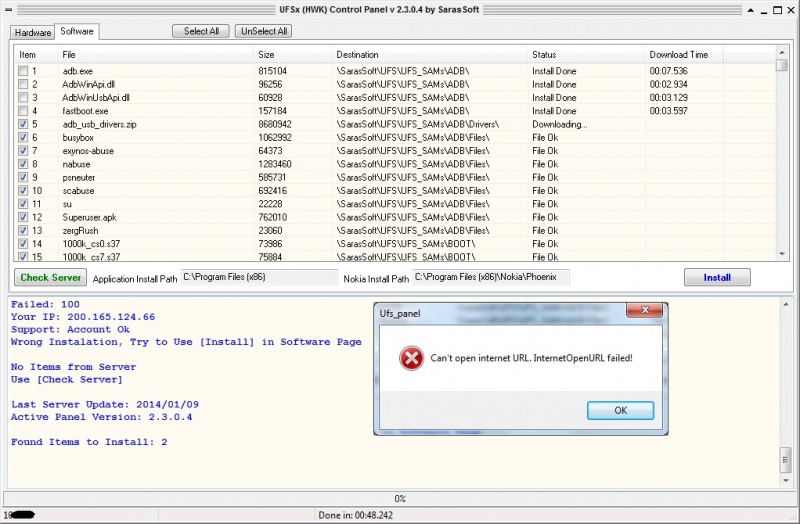Click the green Check Server button
800x524 pixels.
point(50,277)
